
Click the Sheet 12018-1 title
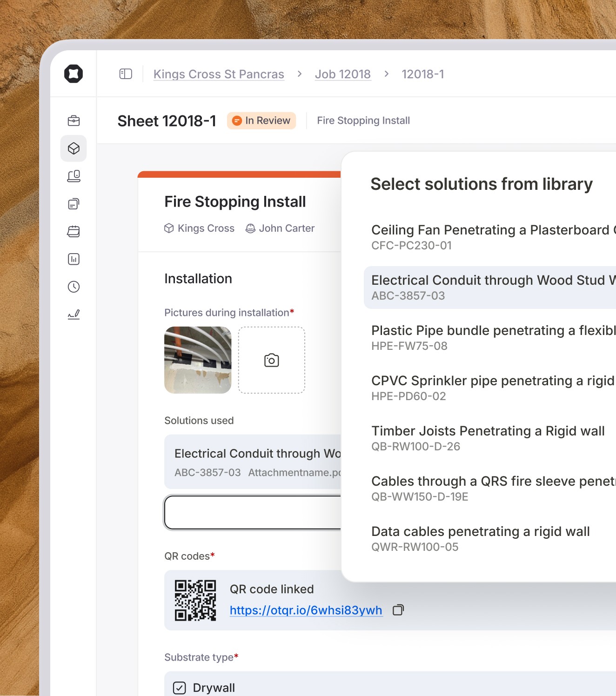tap(167, 121)
